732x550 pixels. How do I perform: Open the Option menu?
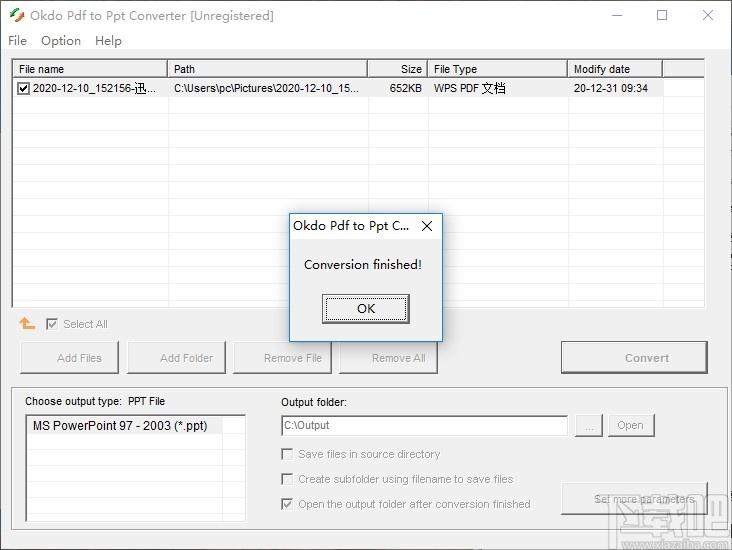click(x=61, y=41)
